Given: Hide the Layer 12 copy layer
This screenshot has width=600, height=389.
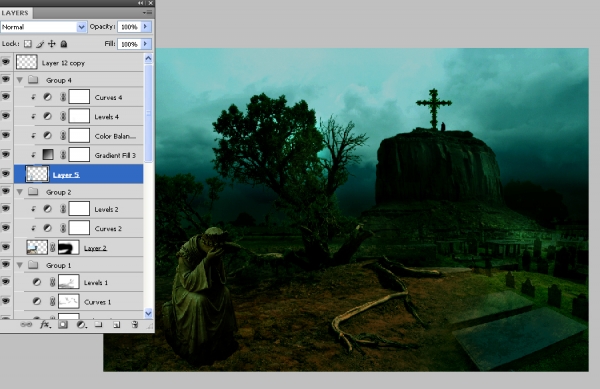Looking at the screenshot, I should pos(6,62).
